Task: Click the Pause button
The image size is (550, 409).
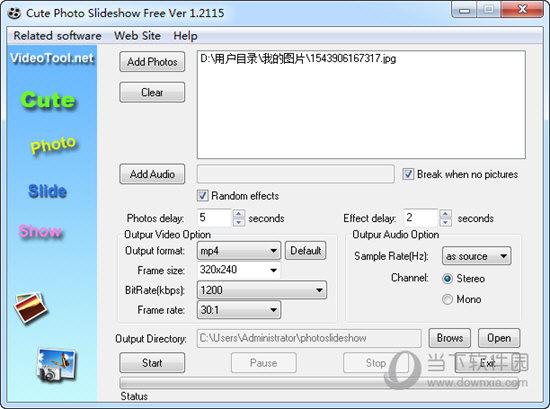Action: pyautogui.click(x=263, y=363)
